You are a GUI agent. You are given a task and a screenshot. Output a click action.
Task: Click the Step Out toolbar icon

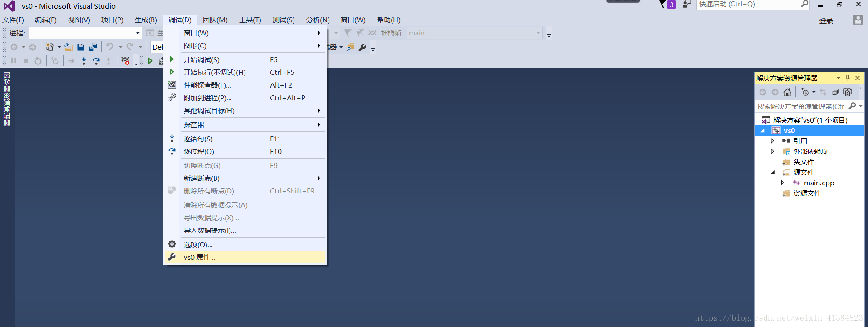[x=108, y=60]
